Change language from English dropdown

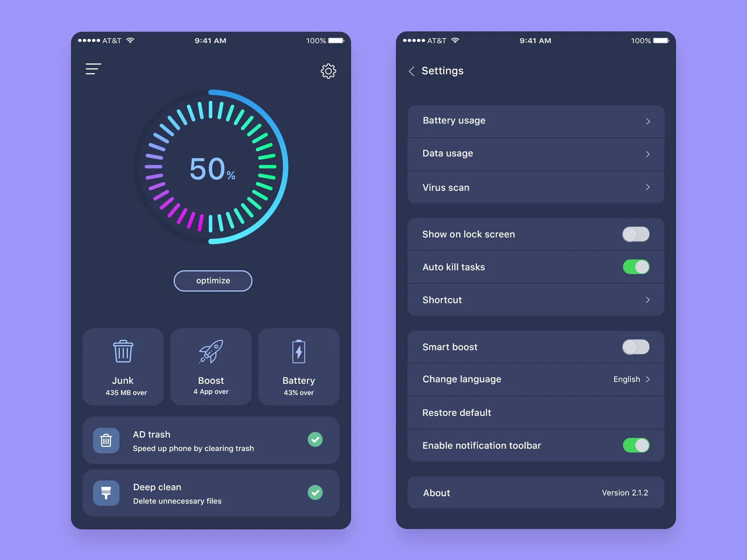(x=632, y=379)
